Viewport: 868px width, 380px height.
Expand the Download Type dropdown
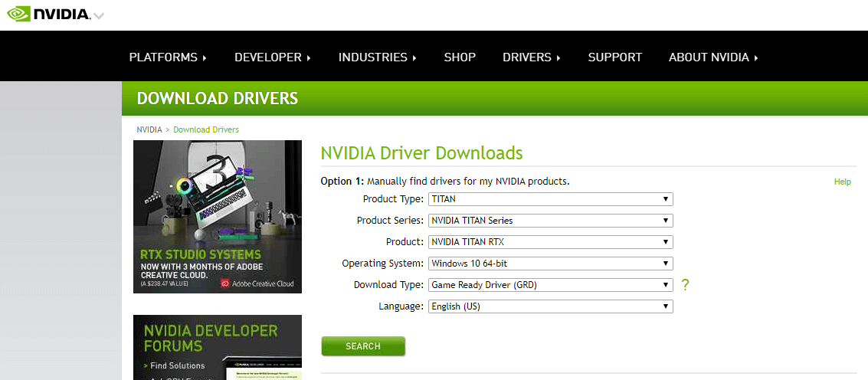(x=551, y=285)
